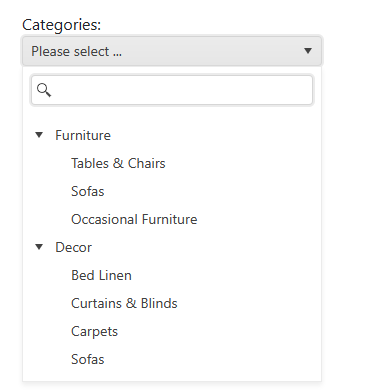
Task: Pick Occasional Furniture from the list
Action: [134, 219]
